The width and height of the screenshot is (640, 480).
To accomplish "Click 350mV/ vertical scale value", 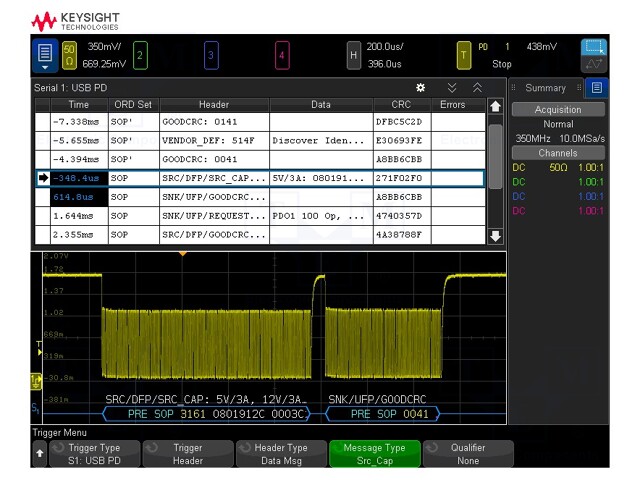I will coord(104,47).
